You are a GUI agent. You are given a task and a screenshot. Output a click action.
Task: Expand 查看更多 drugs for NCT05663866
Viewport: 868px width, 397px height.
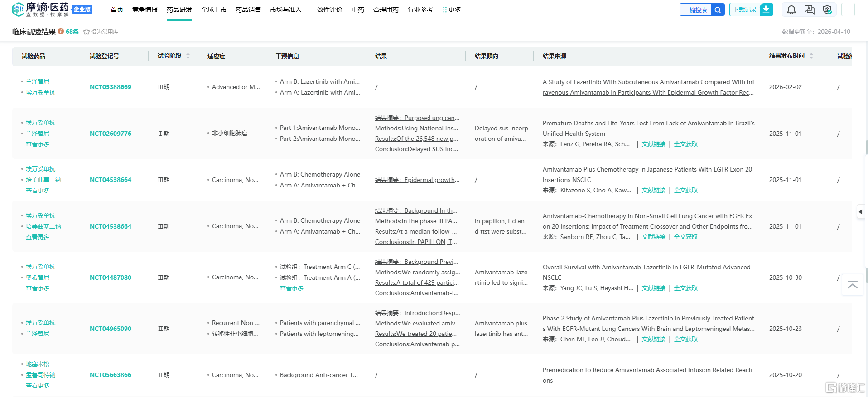(38, 386)
